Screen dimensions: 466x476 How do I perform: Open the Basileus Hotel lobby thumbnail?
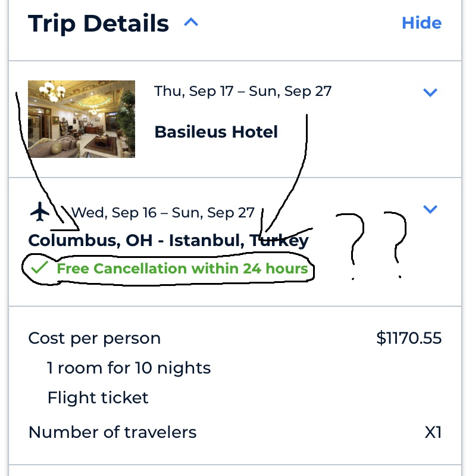tap(82, 119)
